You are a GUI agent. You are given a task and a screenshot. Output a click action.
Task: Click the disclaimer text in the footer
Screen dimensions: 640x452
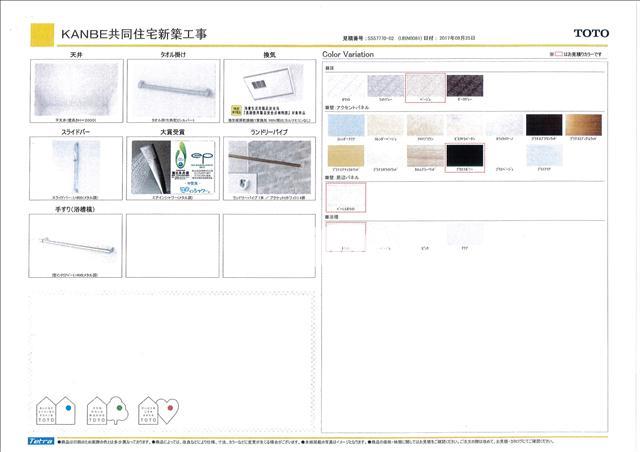(306, 441)
